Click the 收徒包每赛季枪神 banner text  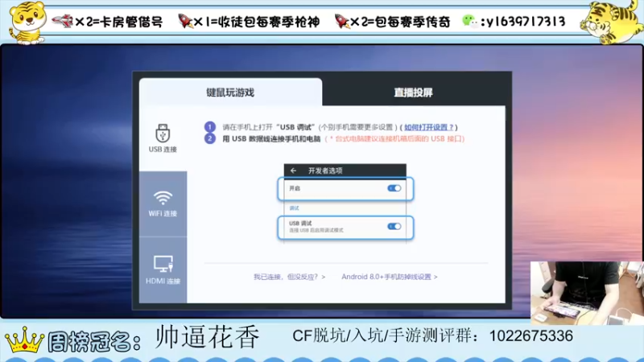[269, 22]
